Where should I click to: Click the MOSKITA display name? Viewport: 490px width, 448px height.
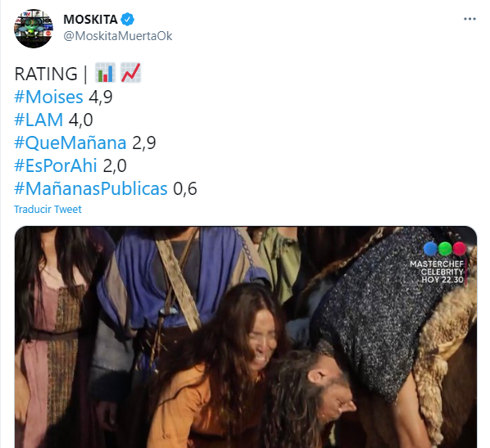click(x=90, y=20)
